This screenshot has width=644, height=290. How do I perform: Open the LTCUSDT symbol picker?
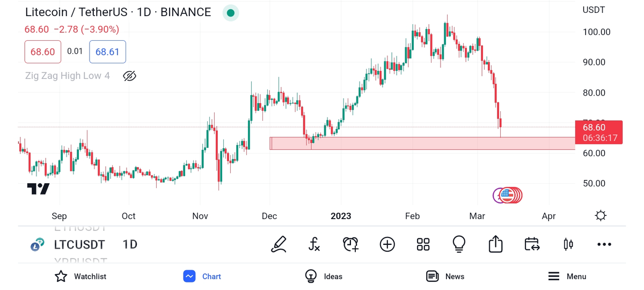pos(79,245)
